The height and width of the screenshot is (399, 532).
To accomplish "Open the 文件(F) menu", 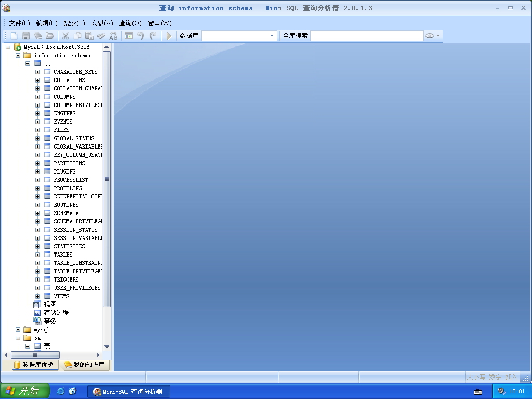I will (x=19, y=23).
